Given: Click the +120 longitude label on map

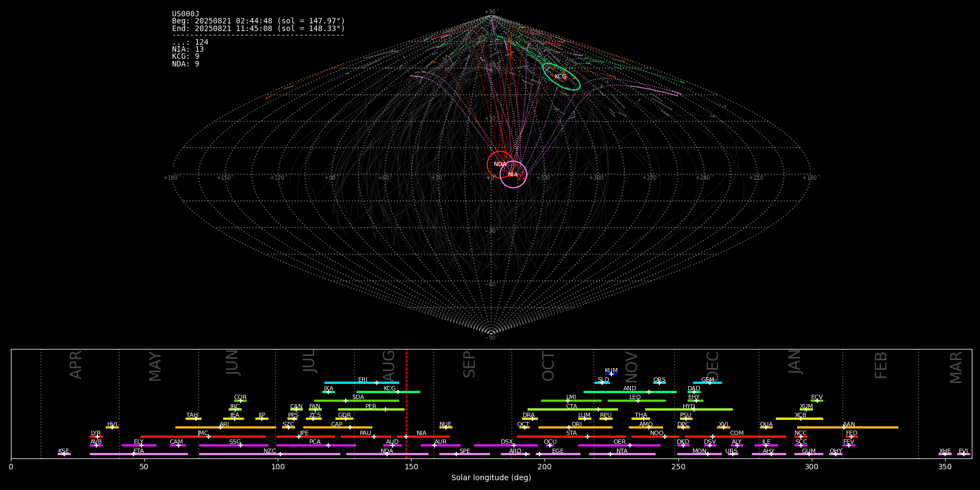Looking at the screenshot, I should (277, 178).
